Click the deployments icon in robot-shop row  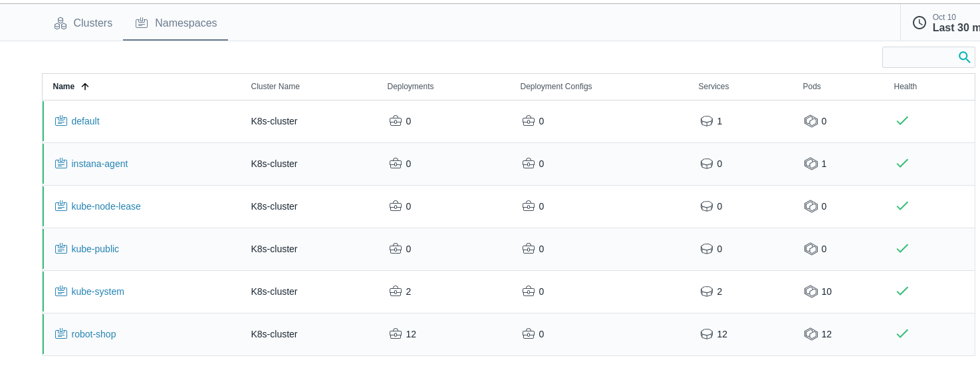pos(395,334)
